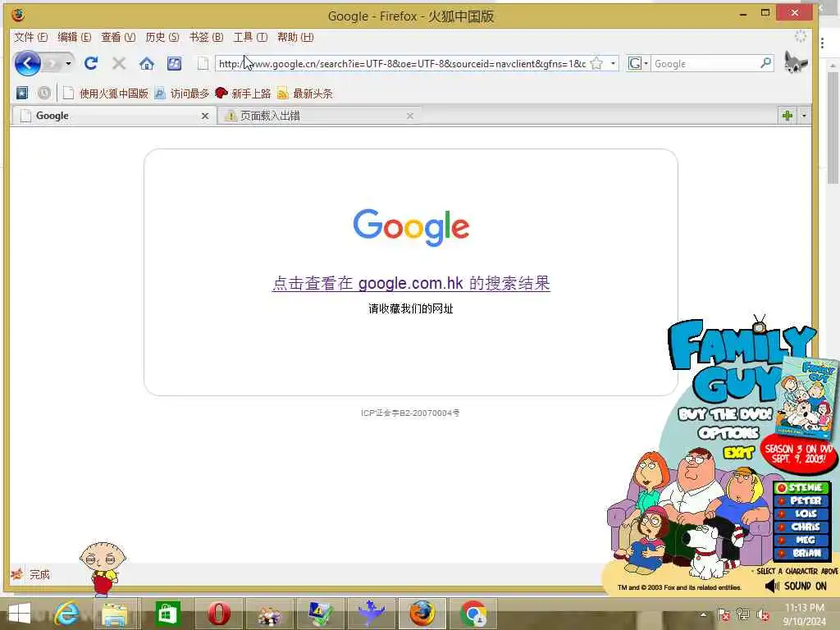This screenshot has height=630, width=840.
Task: Click the Firefox taskbar icon
Action: coord(422,614)
